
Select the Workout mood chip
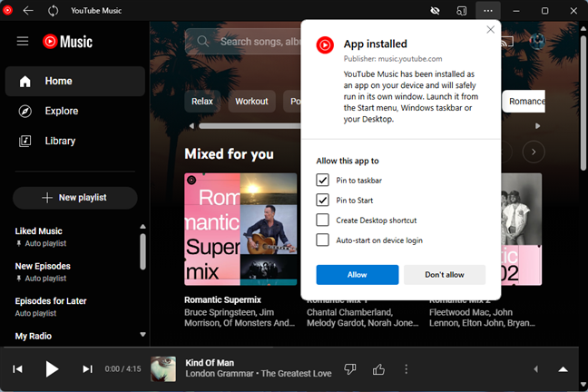coord(251,102)
